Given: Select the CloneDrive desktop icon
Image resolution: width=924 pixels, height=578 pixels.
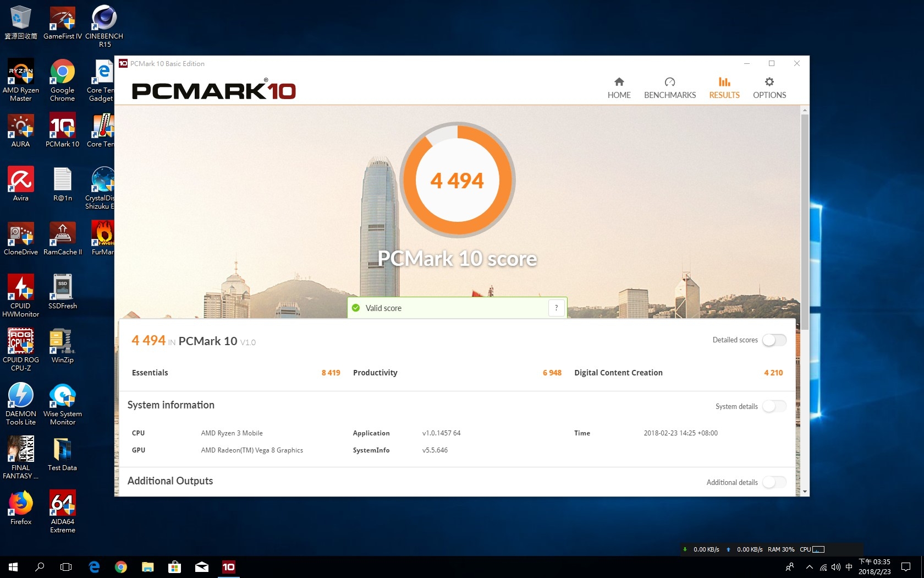Looking at the screenshot, I should [x=21, y=238].
